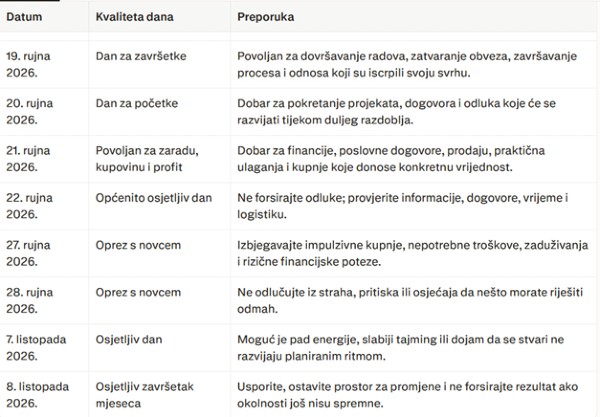The image size is (600, 417).
Task: Click the Preporuka column header
Action: point(266,17)
